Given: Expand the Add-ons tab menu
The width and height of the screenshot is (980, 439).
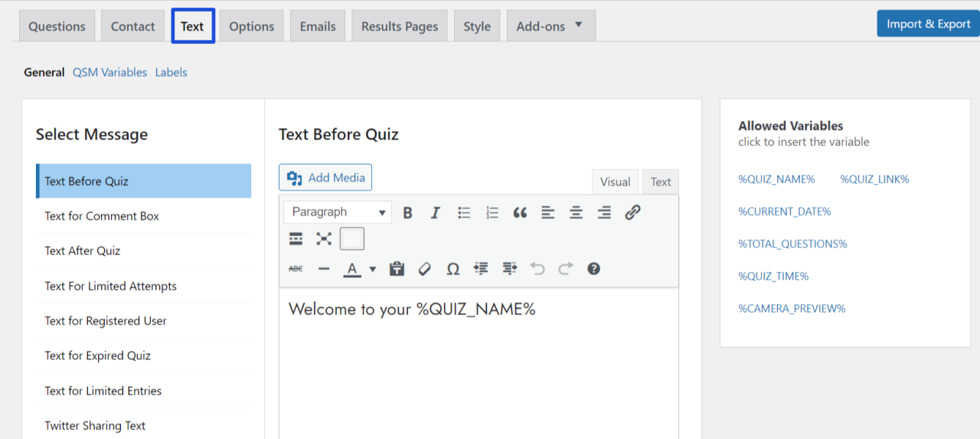Looking at the screenshot, I should click(x=550, y=26).
